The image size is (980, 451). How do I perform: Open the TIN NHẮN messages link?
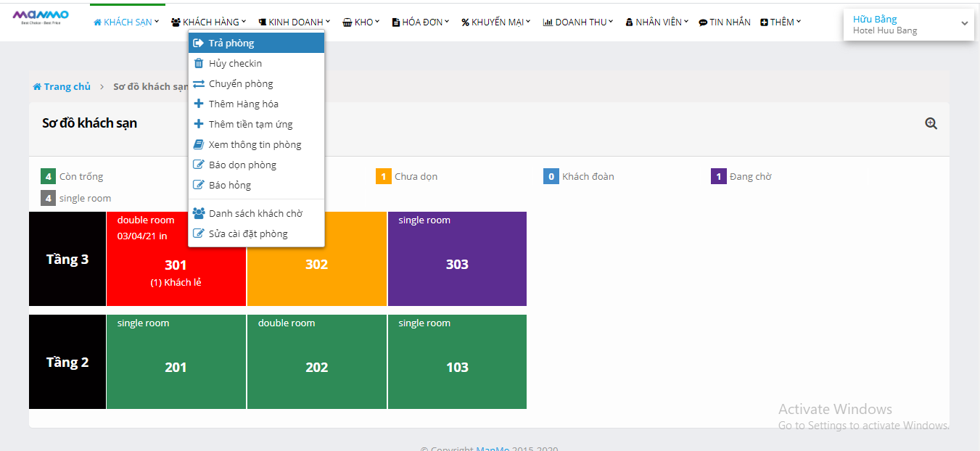click(725, 22)
